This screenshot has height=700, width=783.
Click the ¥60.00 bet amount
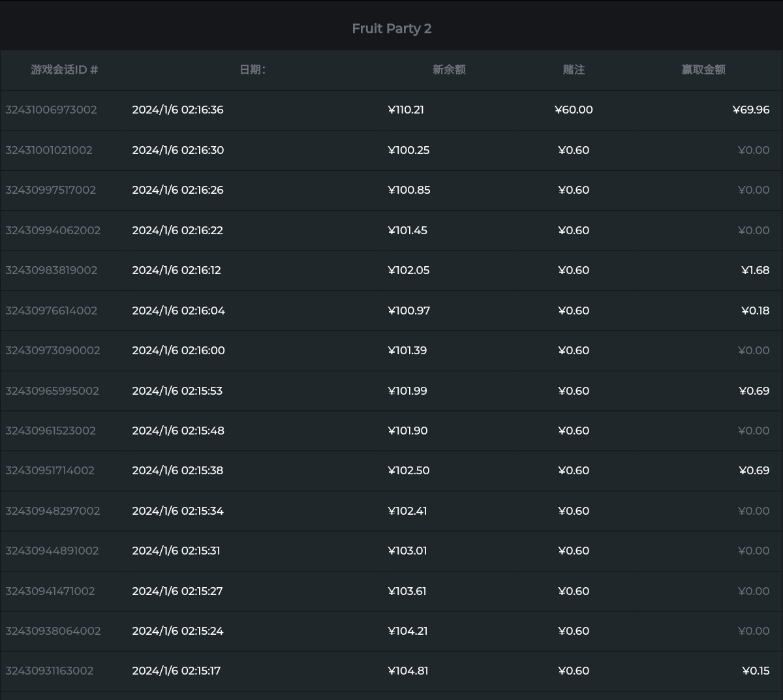(574, 110)
